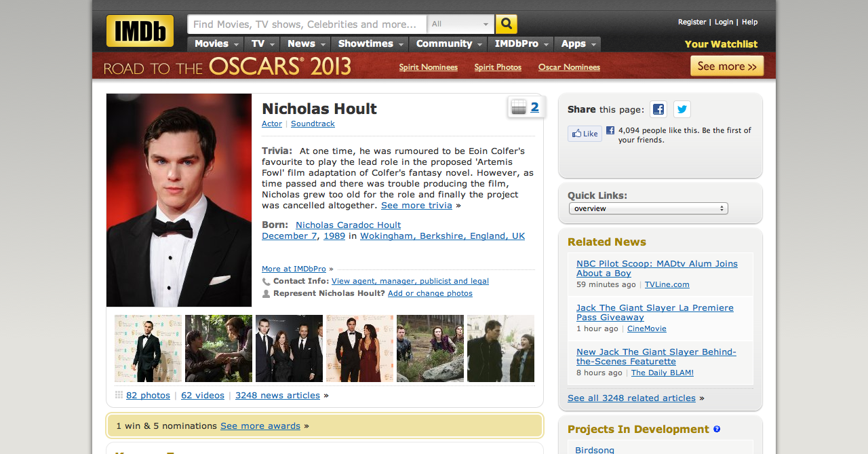
Task: Open Spirit Photos link
Action: pos(498,67)
